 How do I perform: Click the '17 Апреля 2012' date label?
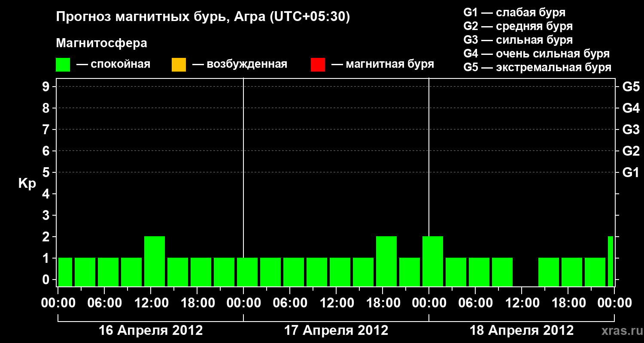[x=336, y=331]
